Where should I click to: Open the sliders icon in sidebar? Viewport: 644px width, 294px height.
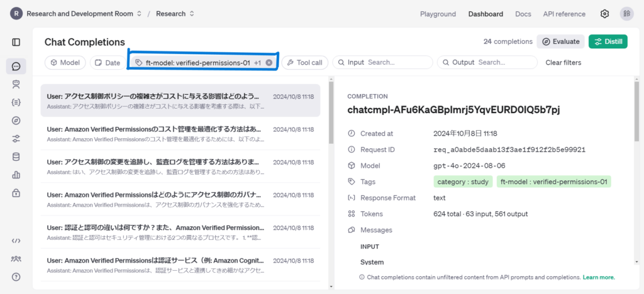click(x=16, y=138)
